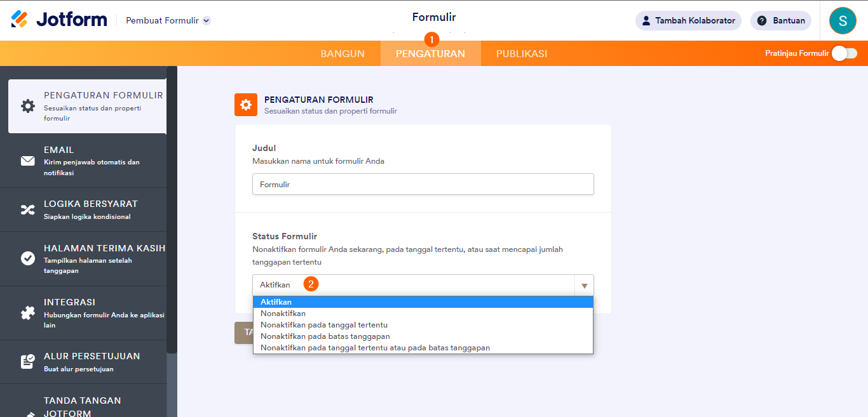Click the orange gear header icon
868x417 pixels.
246,105
